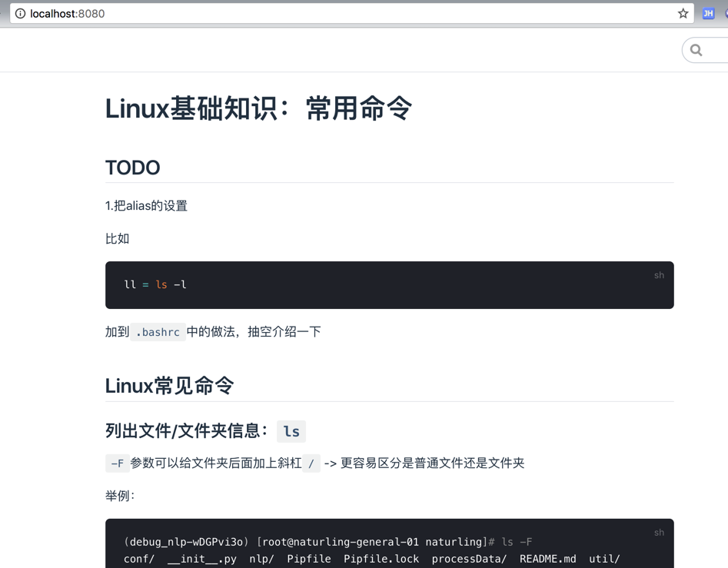This screenshot has width=728, height=568.
Task: Click the text 1.把alias的设置
Action: 146,205
